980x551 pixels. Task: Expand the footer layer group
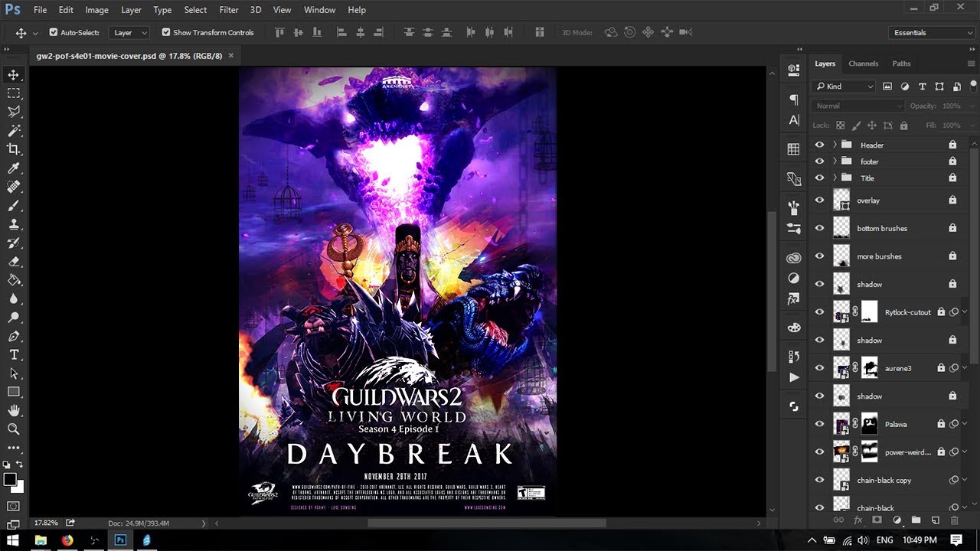tap(835, 161)
